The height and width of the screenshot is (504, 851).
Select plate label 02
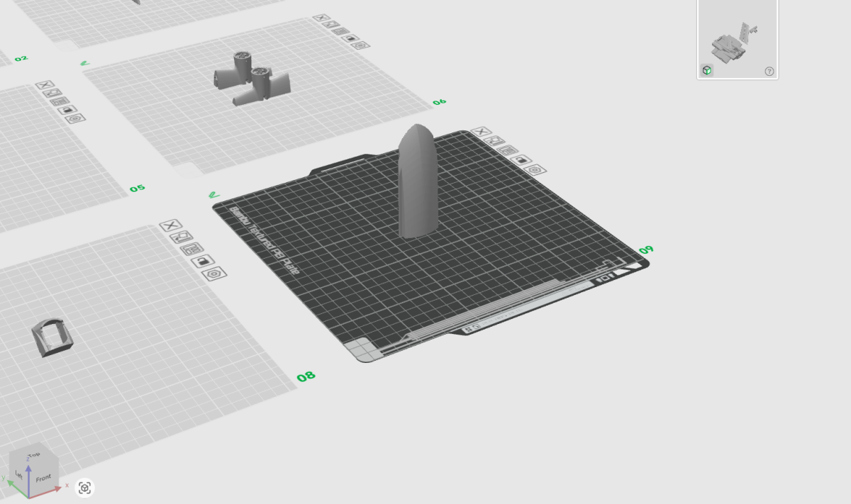point(21,58)
